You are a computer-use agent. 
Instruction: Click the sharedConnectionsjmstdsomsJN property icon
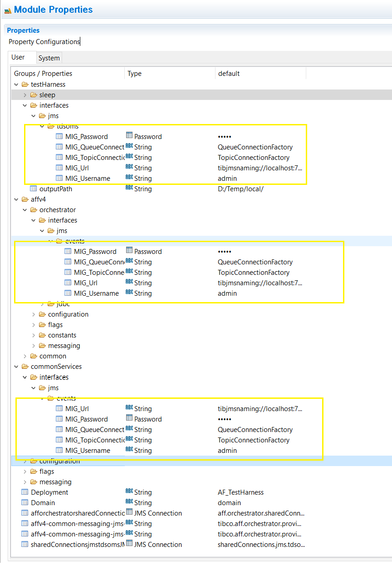[25, 545]
